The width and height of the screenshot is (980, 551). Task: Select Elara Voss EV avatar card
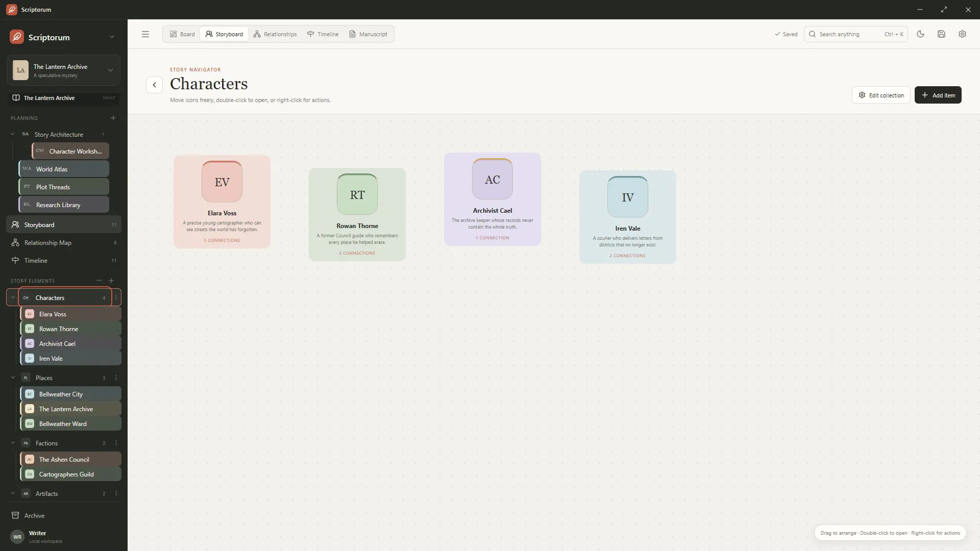coord(222,182)
